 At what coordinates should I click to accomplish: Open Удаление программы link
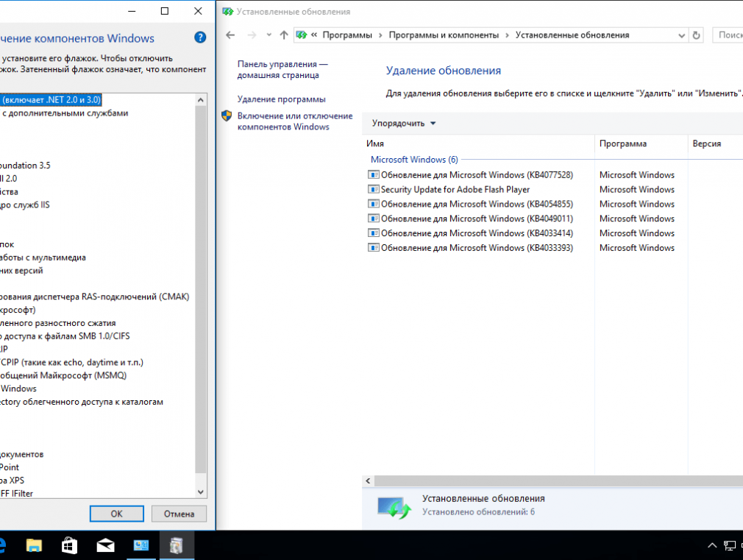coord(282,99)
